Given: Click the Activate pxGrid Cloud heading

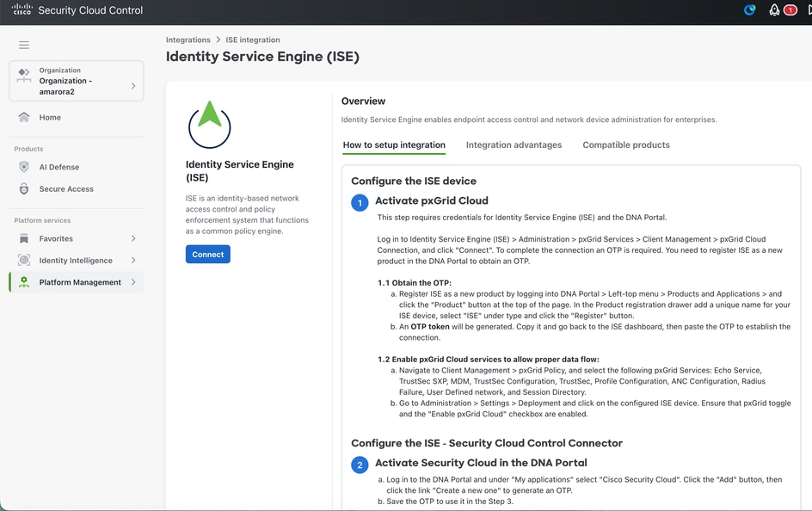Looking at the screenshot, I should (x=432, y=200).
